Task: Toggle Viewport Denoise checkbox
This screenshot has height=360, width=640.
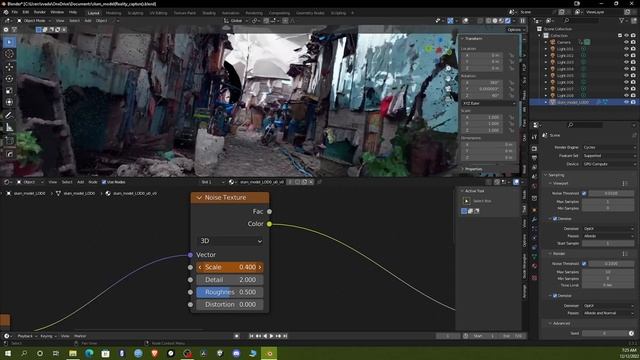Action: 555,219
